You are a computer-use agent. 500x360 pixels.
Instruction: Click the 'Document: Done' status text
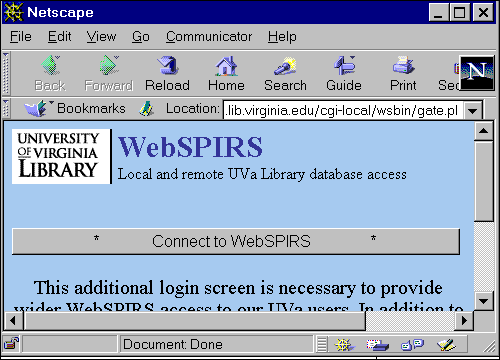coord(173,344)
